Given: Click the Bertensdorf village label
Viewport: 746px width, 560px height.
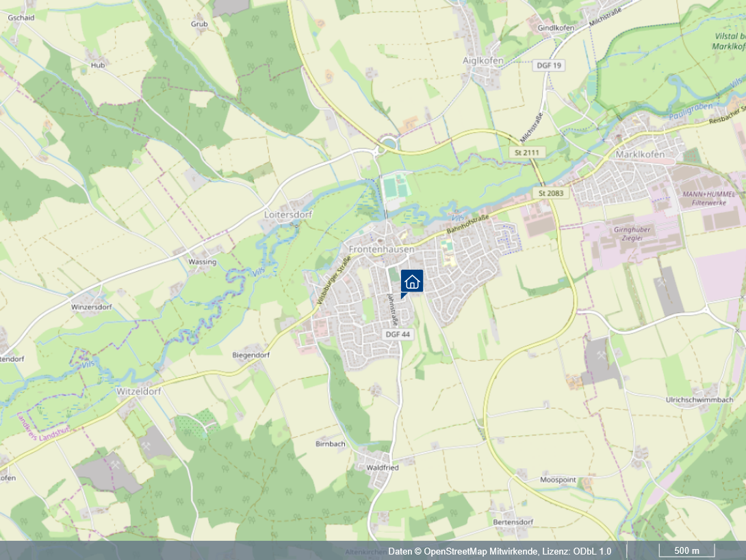Looking at the screenshot, I should (513, 522).
